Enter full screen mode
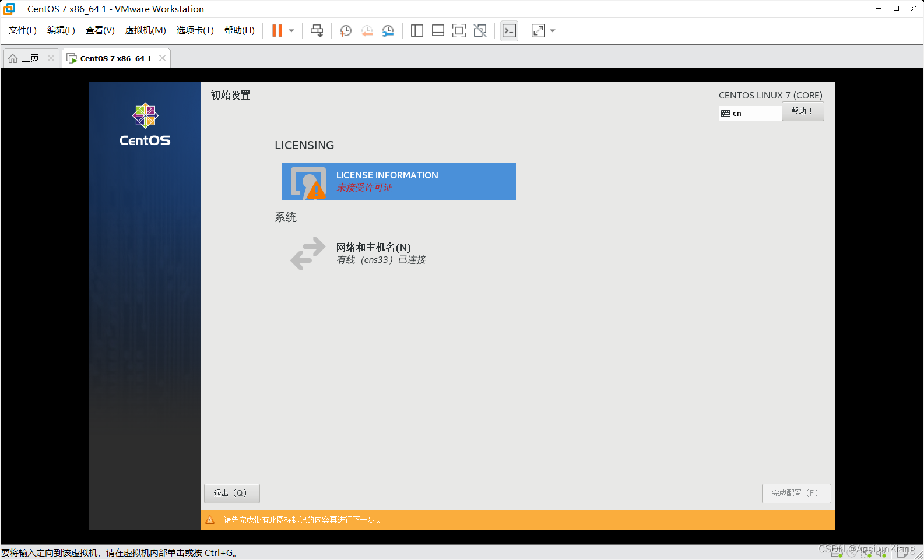This screenshot has width=924, height=560. (x=459, y=31)
